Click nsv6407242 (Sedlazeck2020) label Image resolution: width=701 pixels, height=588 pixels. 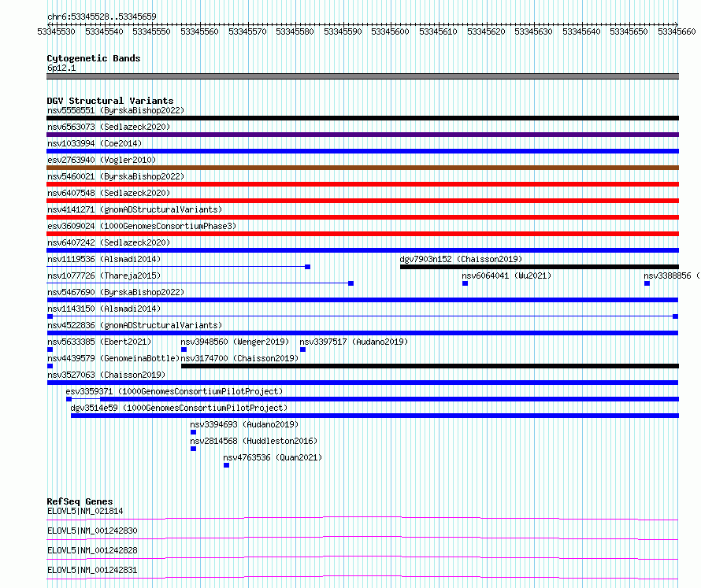(x=109, y=242)
